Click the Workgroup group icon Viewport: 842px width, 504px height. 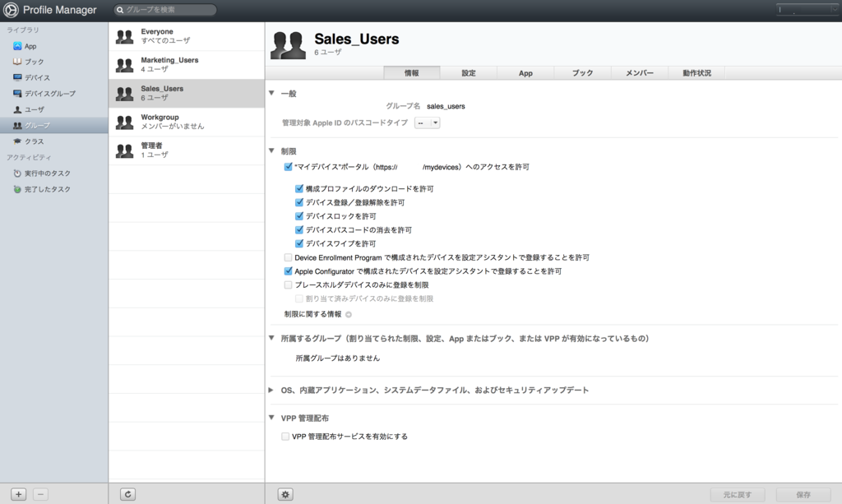pyautogui.click(x=125, y=122)
